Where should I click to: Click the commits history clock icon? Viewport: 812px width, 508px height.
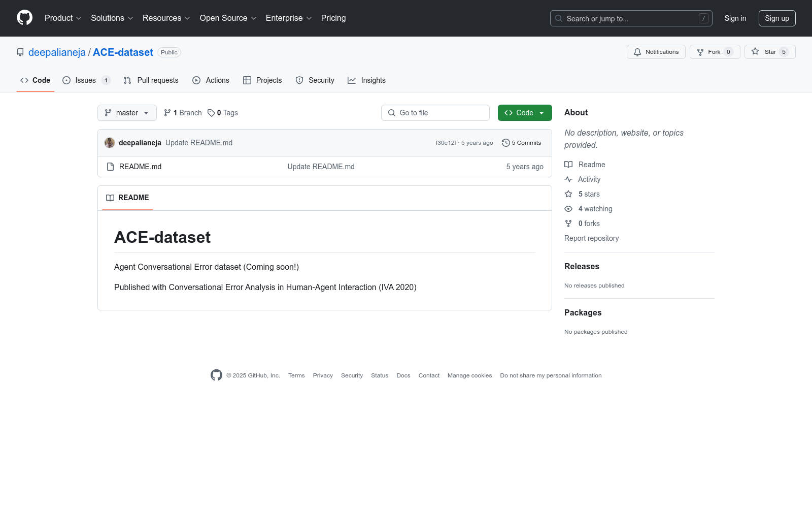point(505,143)
